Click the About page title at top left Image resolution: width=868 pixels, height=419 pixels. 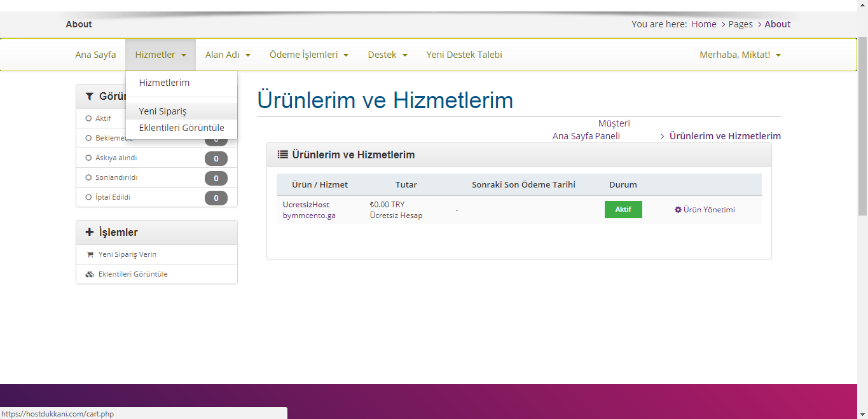pos(79,24)
